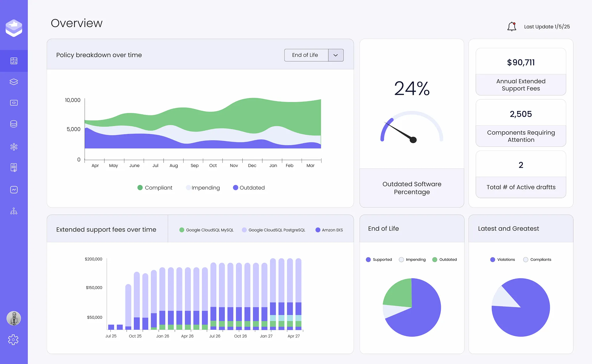
Task: Expand the End of Life dropdown arrow
Action: (336, 55)
